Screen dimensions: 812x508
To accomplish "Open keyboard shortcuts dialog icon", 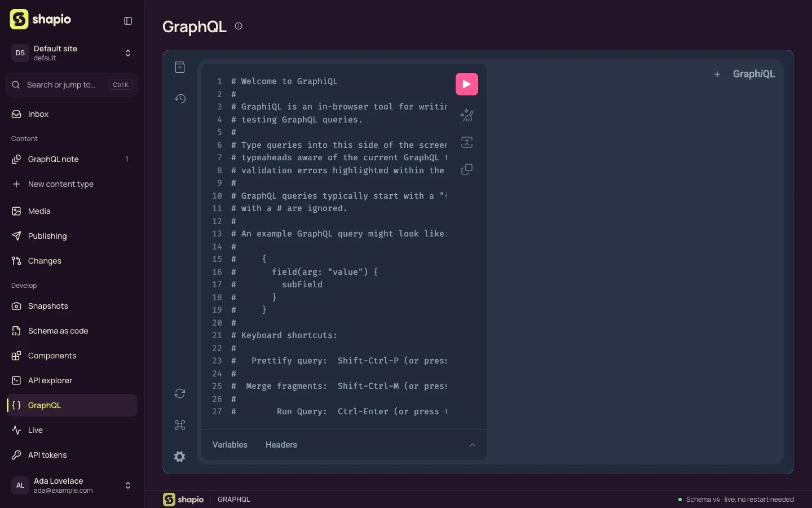I will [180, 425].
